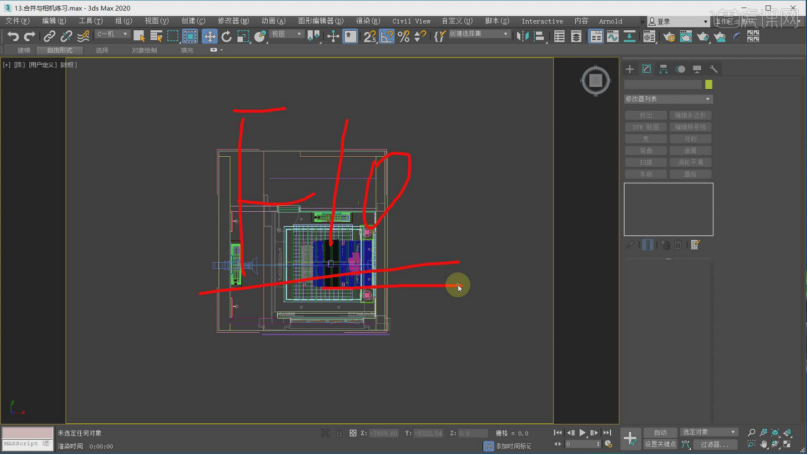Open the Arnold menu
Viewport: 808px width, 455px height.
click(611, 21)
